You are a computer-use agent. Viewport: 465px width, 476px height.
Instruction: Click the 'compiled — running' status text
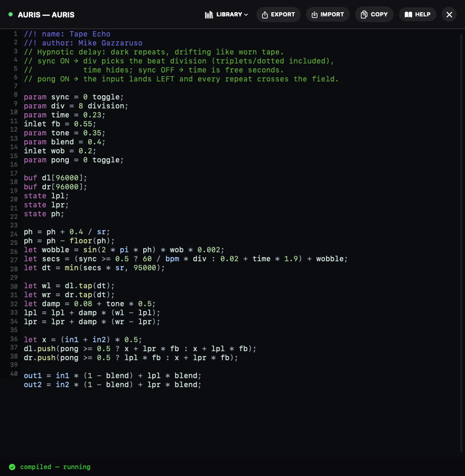[55, 467]
